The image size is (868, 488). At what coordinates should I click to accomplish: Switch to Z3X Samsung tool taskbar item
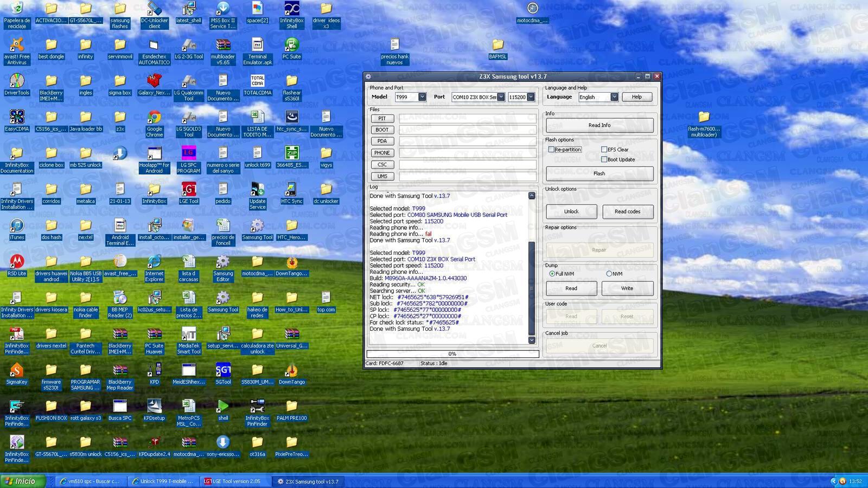coord(308,481)
